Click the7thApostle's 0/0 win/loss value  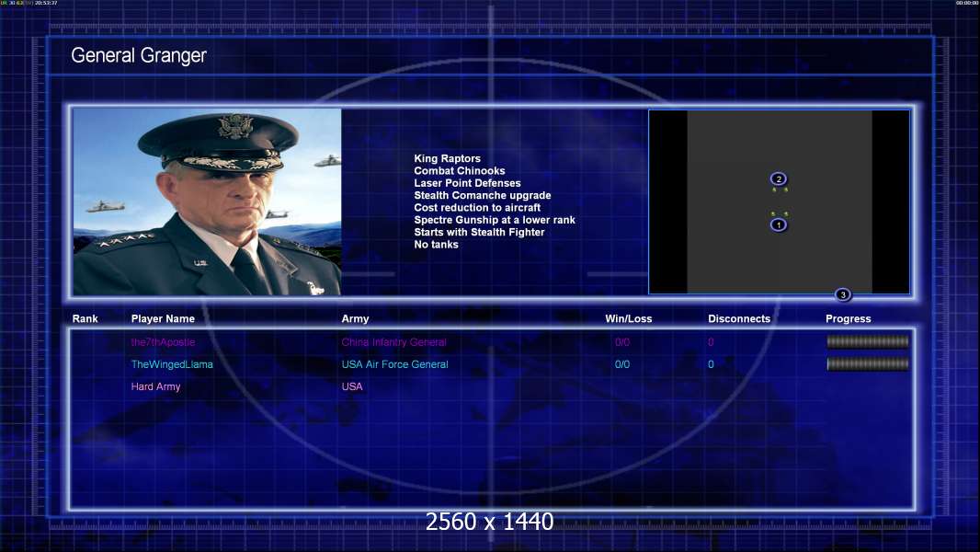click(x=622, y=342)
